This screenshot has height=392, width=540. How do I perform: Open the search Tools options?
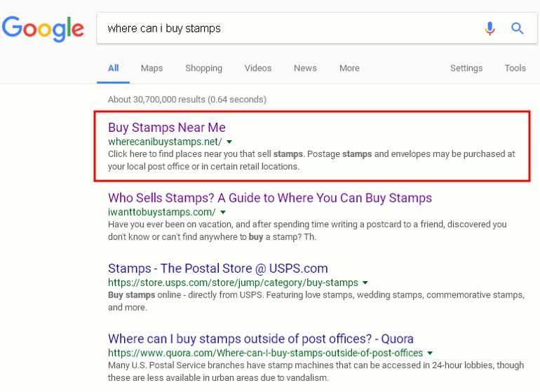[x=515, y=68]
